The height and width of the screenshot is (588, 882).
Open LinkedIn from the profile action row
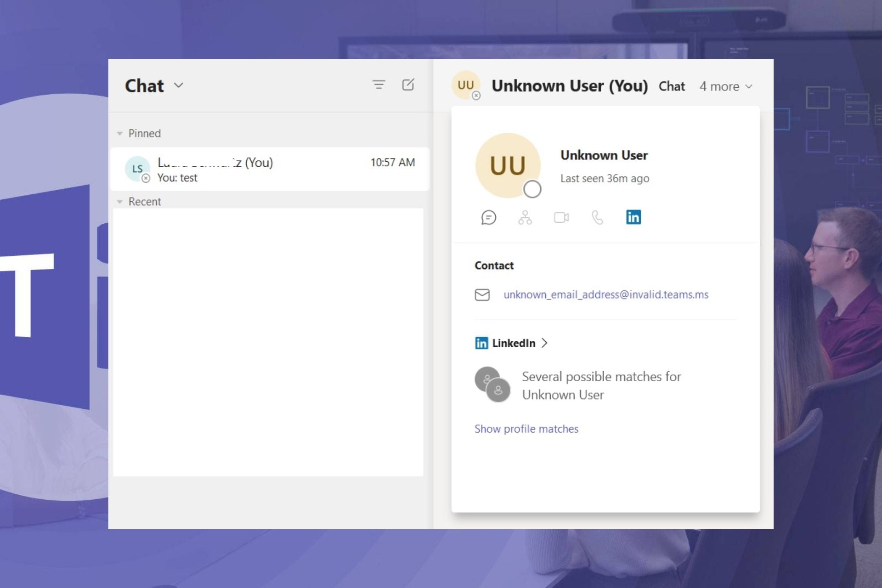point(633,217)
